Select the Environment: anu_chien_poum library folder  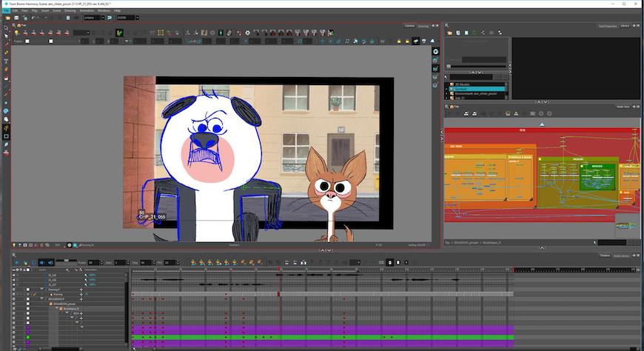[476, 93]
